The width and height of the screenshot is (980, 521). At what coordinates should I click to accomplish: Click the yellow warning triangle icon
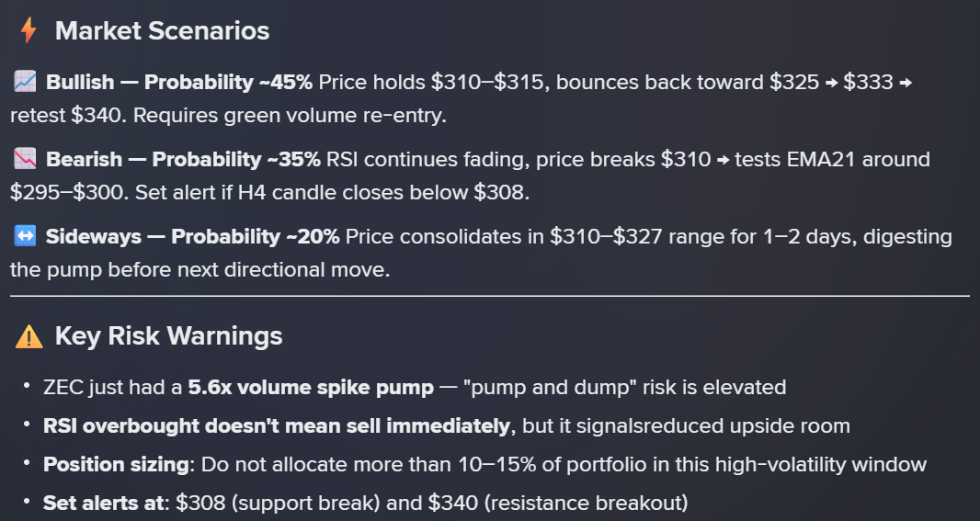pos(28,336)
